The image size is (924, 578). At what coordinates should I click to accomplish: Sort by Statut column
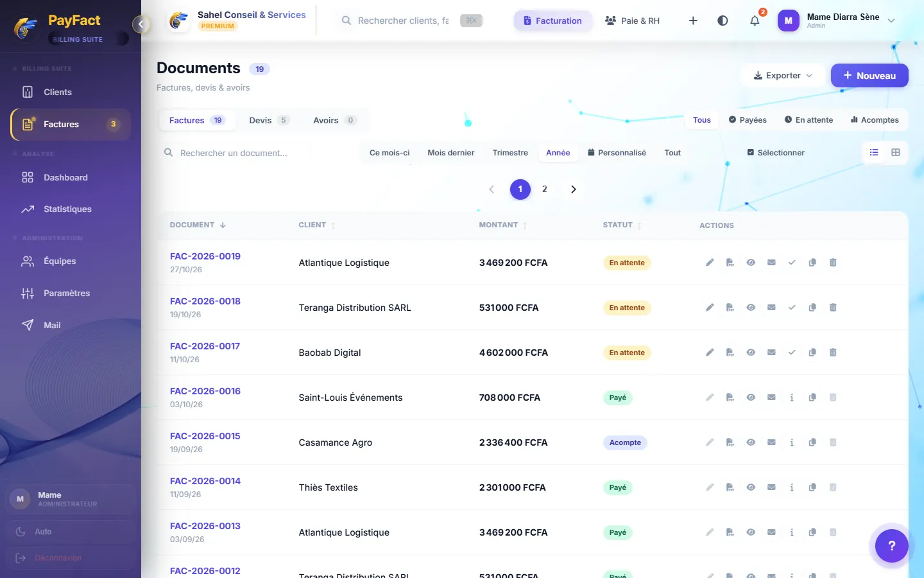pos(622,225)
